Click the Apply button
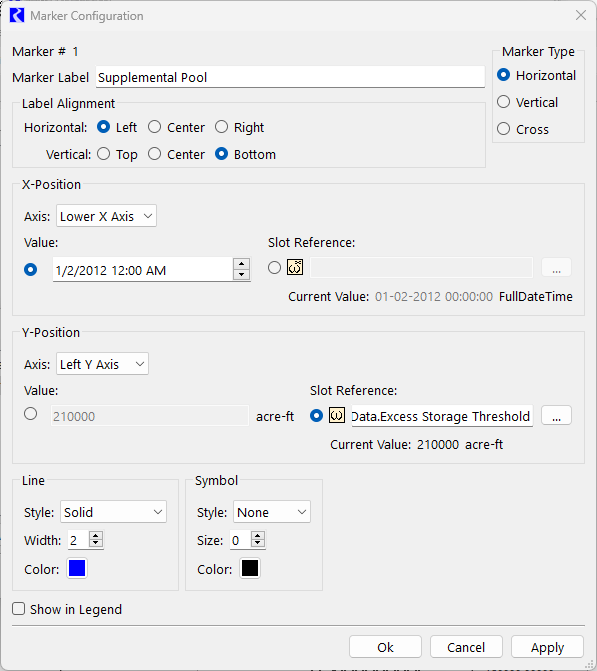This screenshot has height=671, width=597. 547,647
